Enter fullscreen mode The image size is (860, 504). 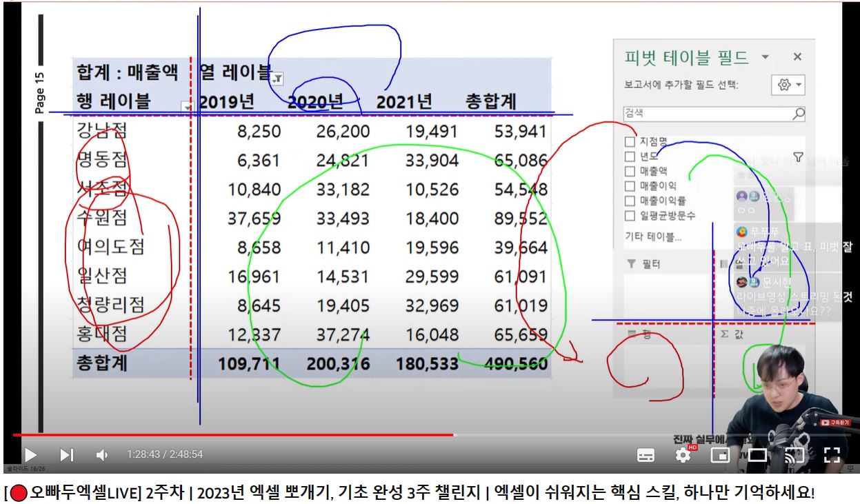[x=832, y=454]
